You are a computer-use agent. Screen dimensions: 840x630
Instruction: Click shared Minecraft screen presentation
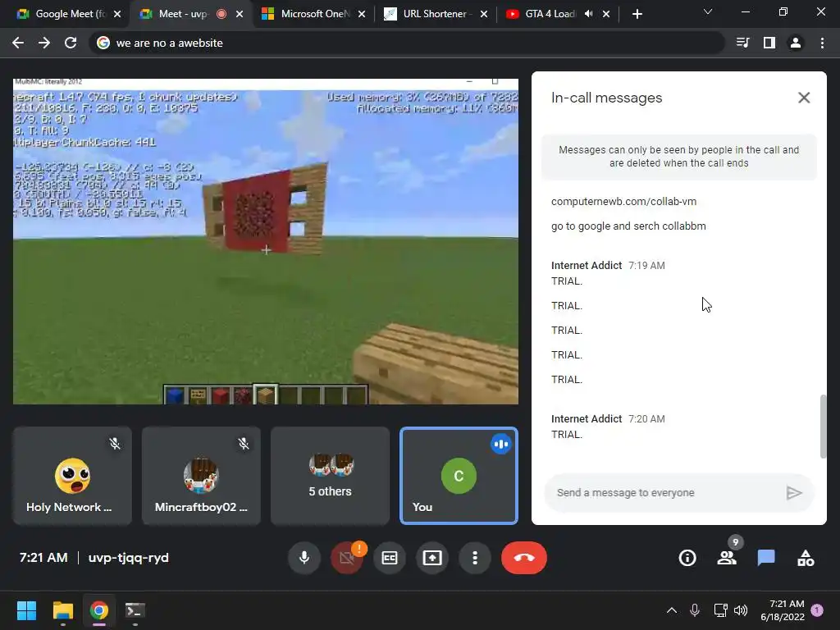266,241
